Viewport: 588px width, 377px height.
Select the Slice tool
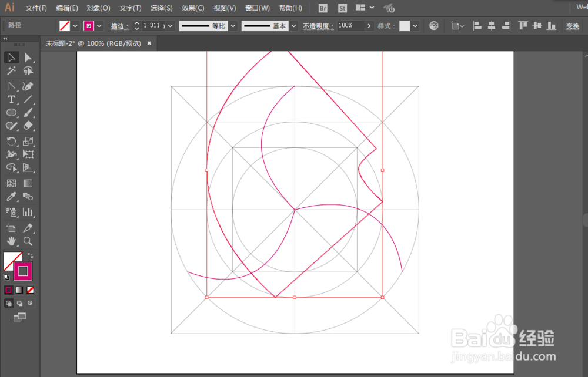point(28,228)
